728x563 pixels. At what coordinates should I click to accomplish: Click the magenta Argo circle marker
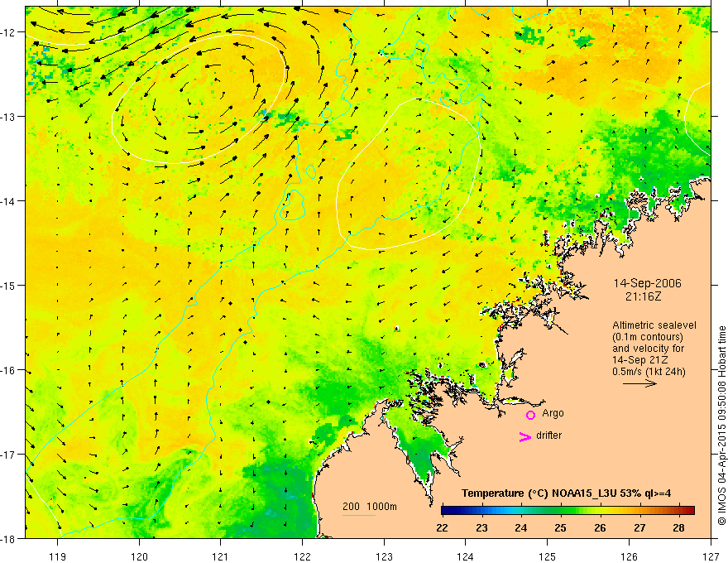point(530,415)
